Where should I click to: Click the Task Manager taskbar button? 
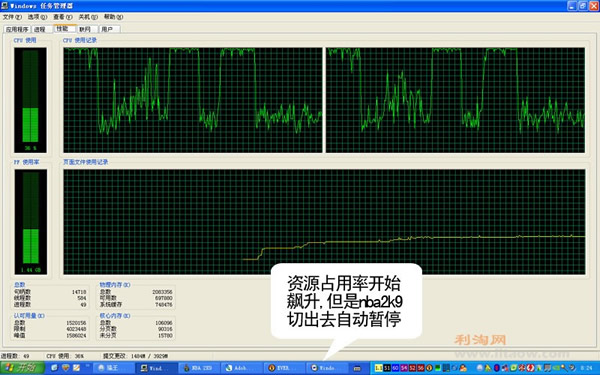156,368
